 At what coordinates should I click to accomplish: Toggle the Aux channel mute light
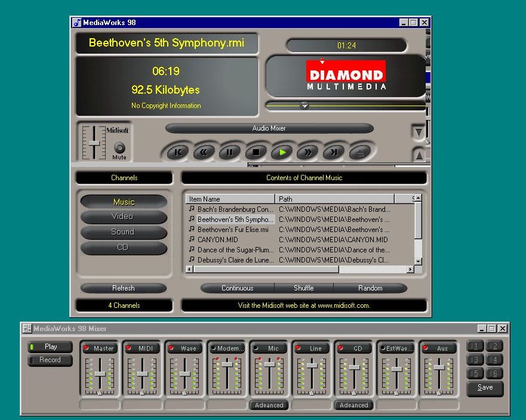click(x=425, y=348)
